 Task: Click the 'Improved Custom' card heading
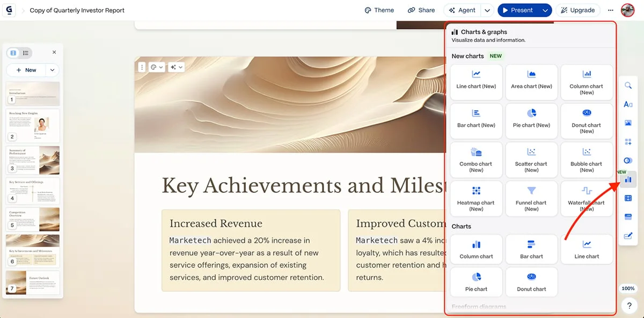click(x=400, y=223)
